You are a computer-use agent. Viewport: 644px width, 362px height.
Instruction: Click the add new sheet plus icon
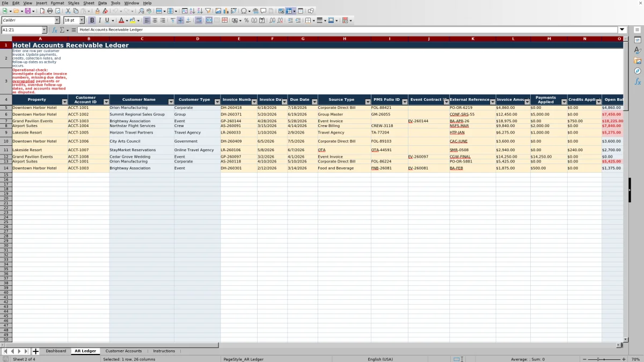(36, 351)
